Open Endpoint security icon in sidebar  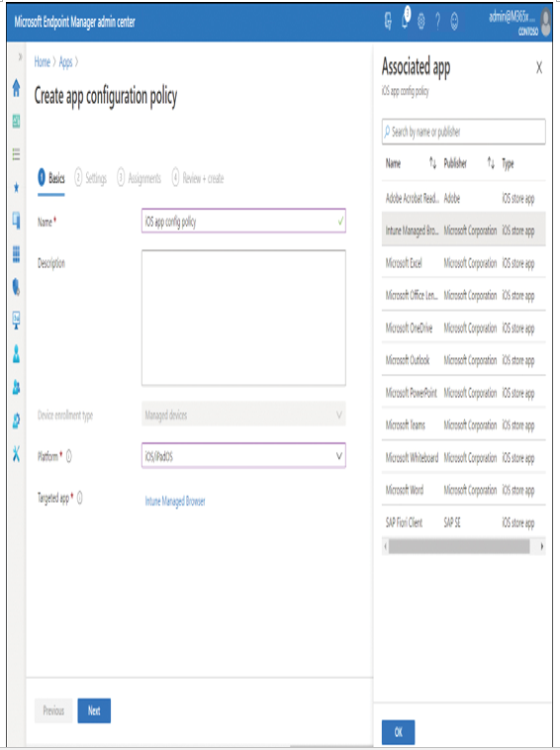[16, 287]
